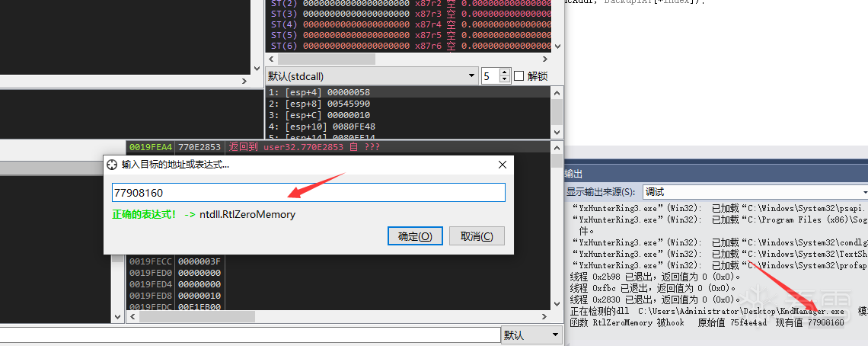Decrease the argument count spinner

tap(504, 79)
